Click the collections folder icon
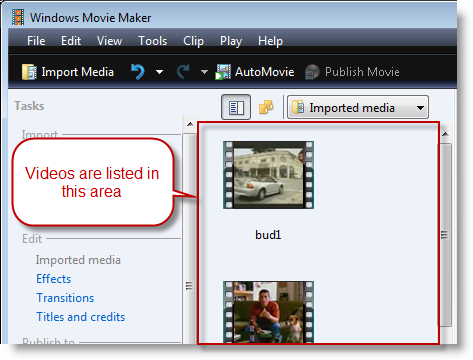The height and width of the screenshot is (360, 473). pos(266,107)
